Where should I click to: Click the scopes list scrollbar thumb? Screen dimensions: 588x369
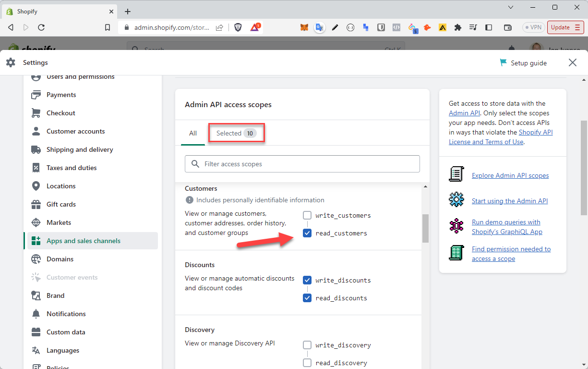[425, 228]
